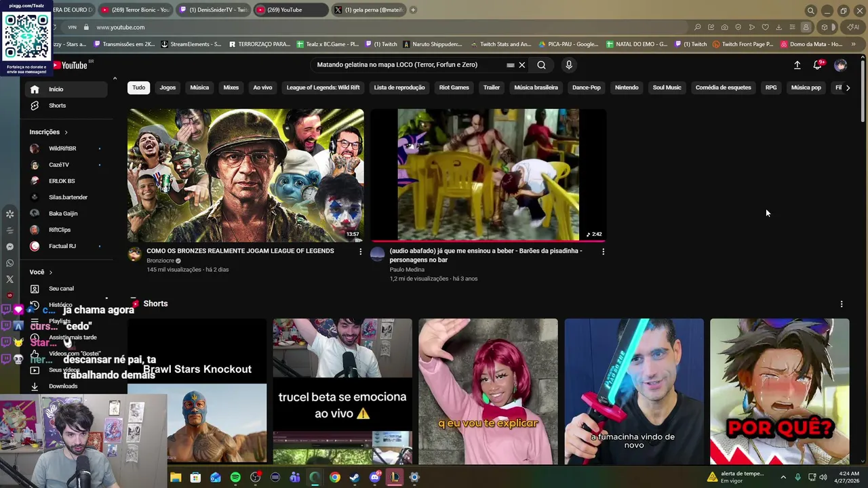The height and width of the screenshot is (488, 868).
Task: Open Downloads in sidebar
Action: click(x=66, y=386)
